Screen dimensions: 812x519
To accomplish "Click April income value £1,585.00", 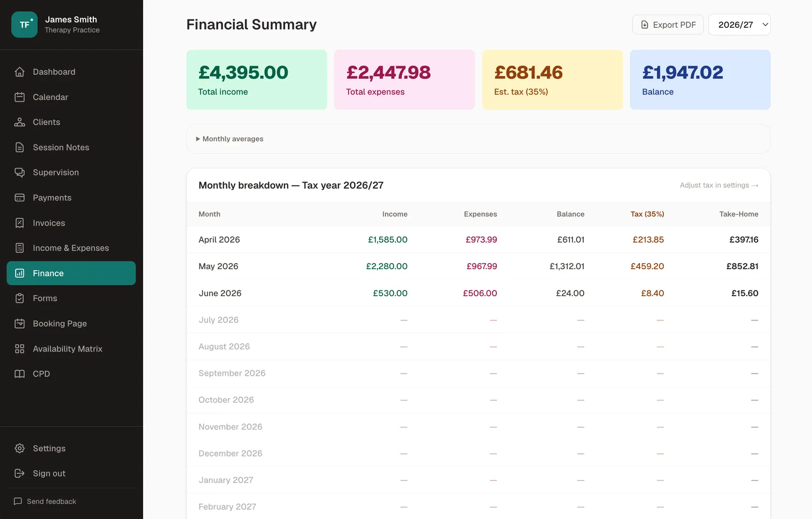I will [x=388, y=240].
